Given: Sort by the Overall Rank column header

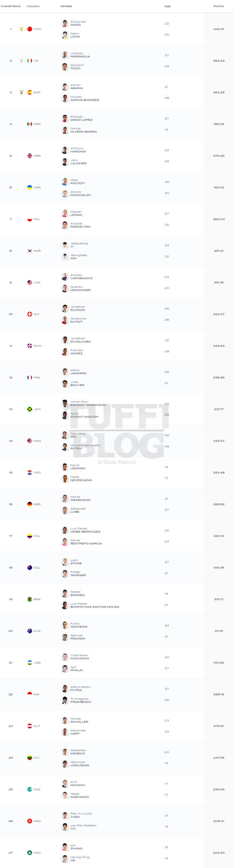Looking at the screenshot, I should 11,6.
